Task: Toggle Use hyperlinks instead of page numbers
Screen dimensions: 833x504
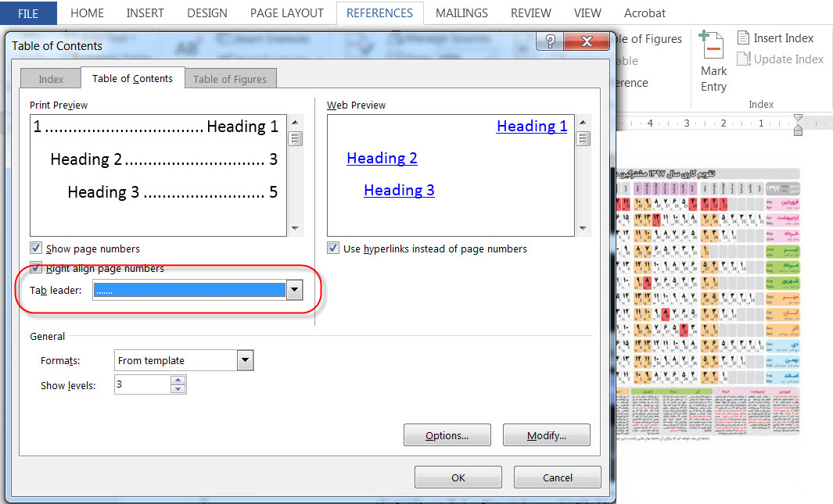Action: (x=333, y=248)
